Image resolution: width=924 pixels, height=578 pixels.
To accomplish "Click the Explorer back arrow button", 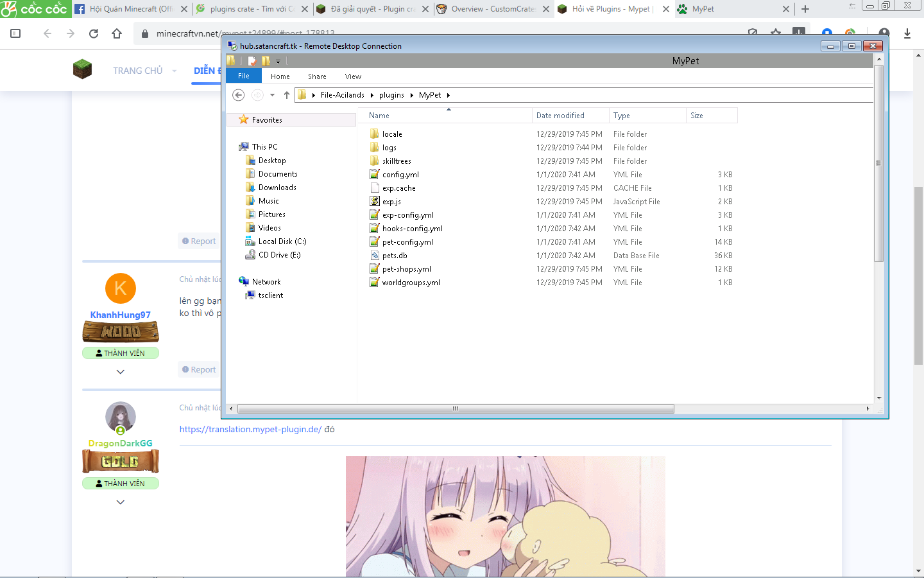I will pyautogui.click(x=238, y=95).
